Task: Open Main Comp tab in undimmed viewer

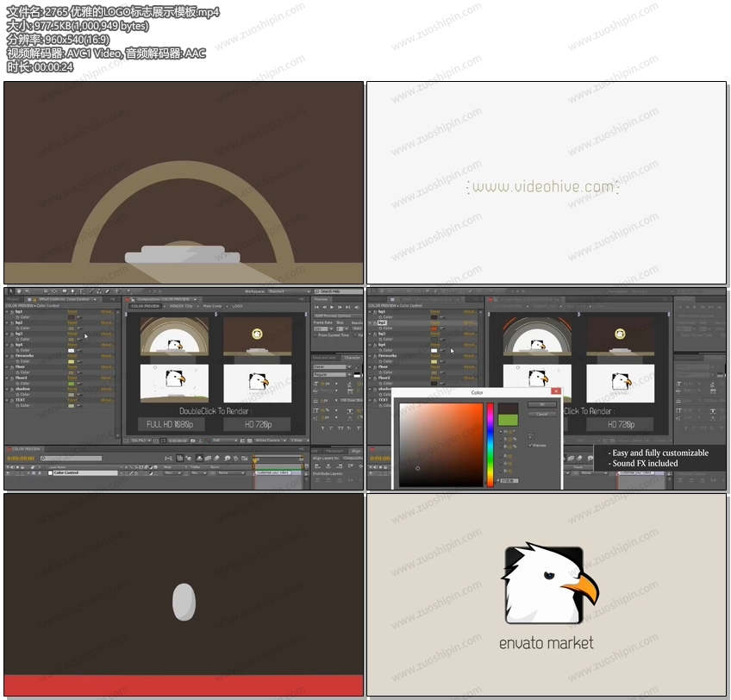Action: tap(213, 306)
